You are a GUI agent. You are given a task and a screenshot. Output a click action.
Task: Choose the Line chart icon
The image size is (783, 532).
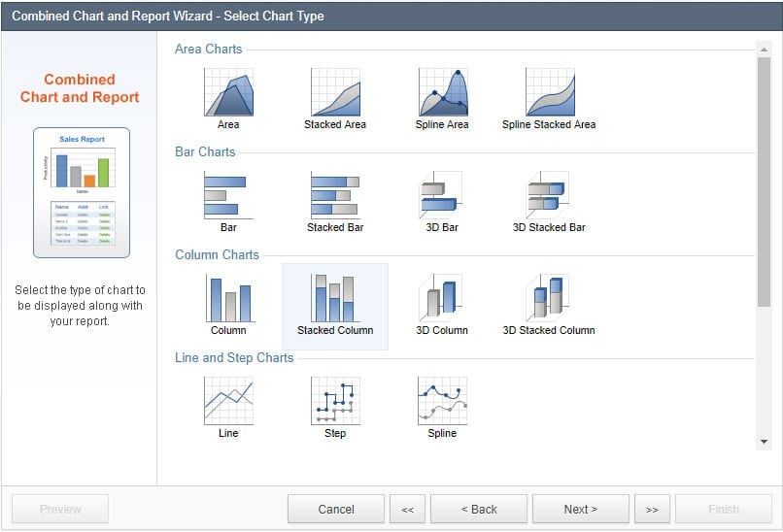[x=228, y=401]
